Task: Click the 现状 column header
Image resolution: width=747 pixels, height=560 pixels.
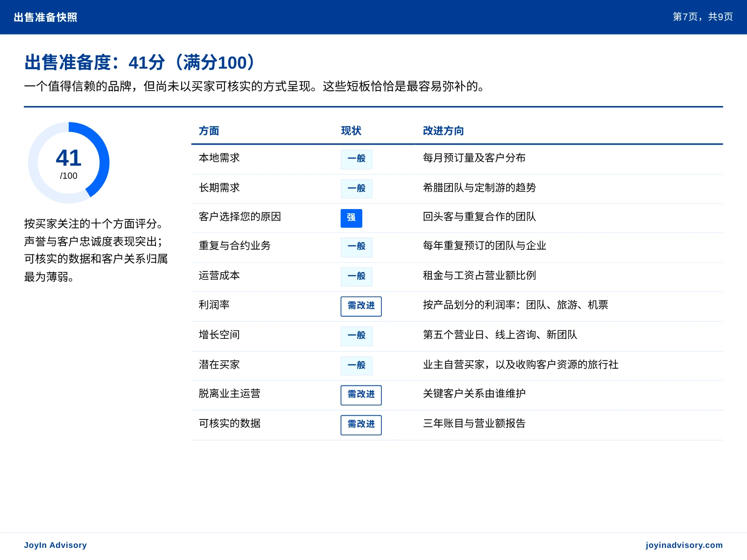Action: pyautogui.click(x=351, y=131)
